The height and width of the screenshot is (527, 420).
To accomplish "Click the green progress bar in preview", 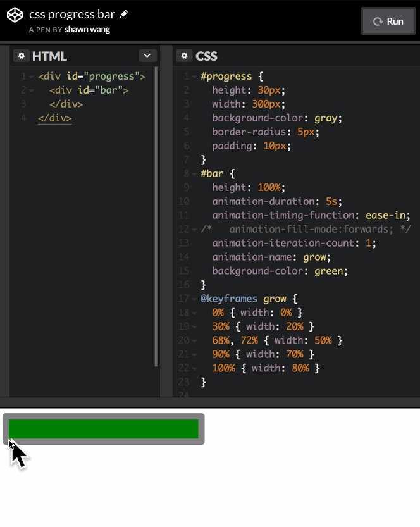I will [104, 429].
